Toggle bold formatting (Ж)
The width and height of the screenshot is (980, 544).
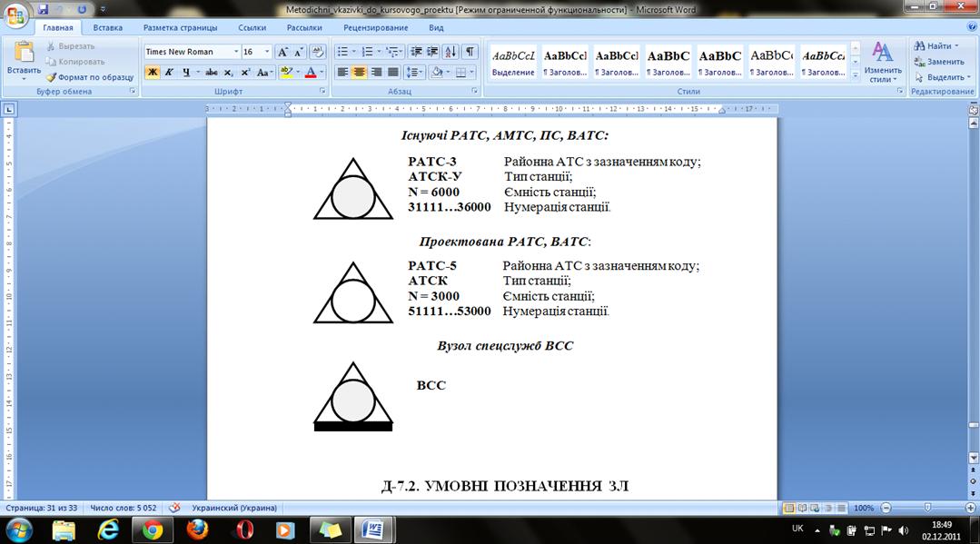(x=152, y=72)
